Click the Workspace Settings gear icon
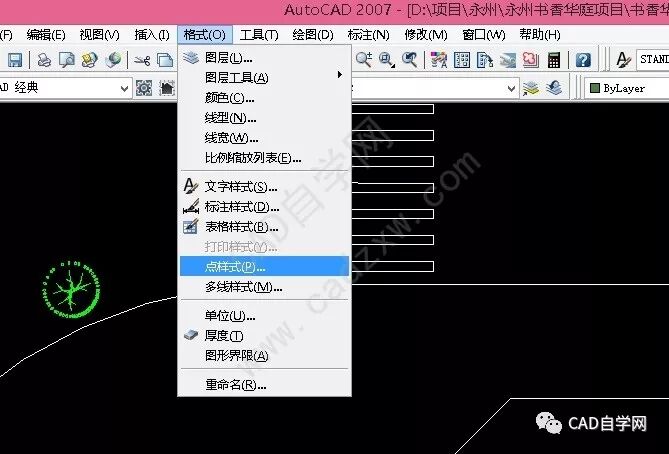669x454 pixels. coord(144,88)
